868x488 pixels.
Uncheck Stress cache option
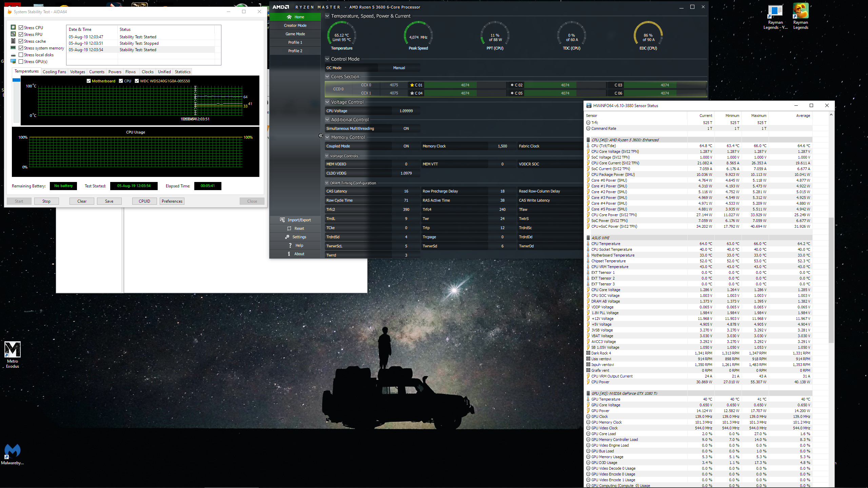pyautogui.click(x=21, y=41)
